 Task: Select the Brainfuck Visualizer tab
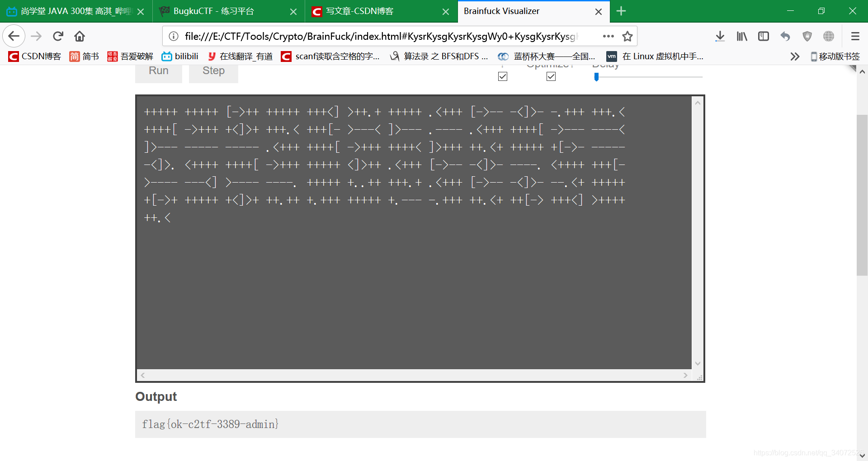(x=533, y=11)
